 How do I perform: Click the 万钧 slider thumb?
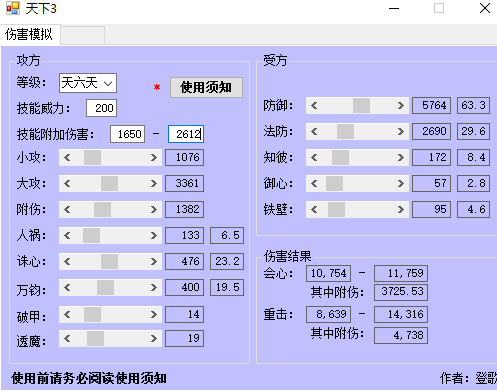pos(105,287)
